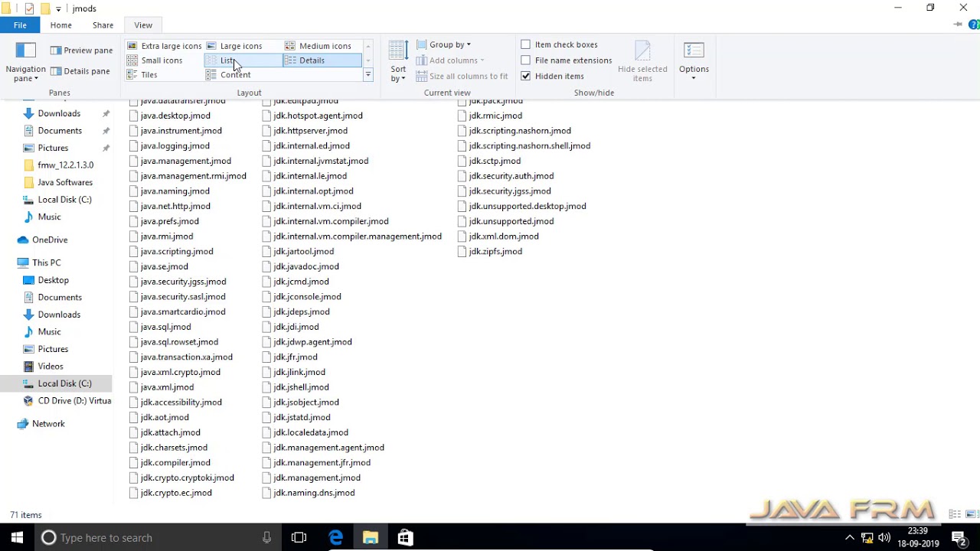980x551 pixels.
Task: Select Tiles layout
Action: (142, 75)
